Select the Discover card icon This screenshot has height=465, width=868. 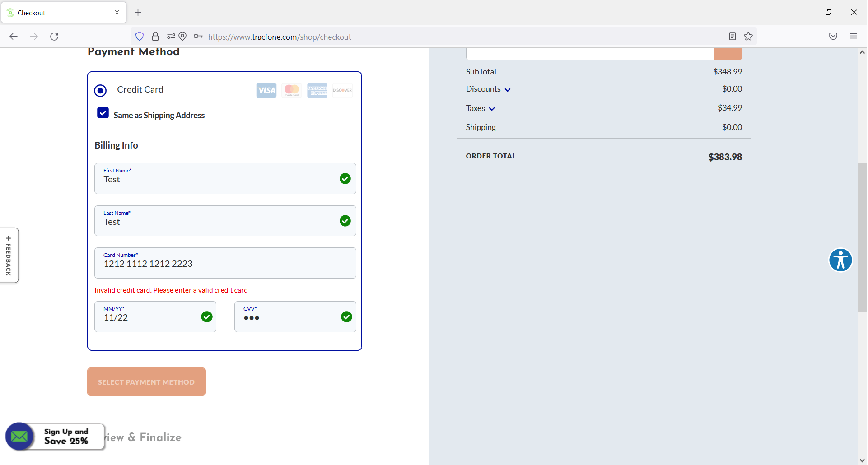point(342,90)
